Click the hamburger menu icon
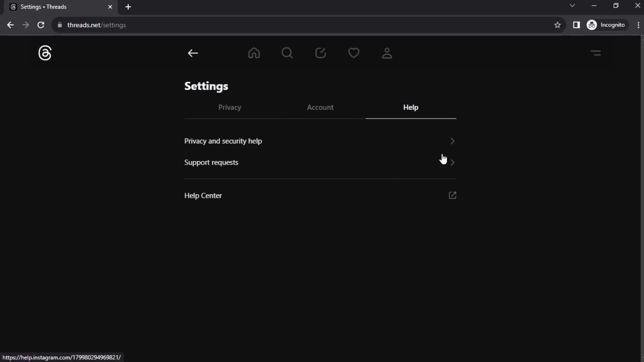The height and width of the screenshot is (362, 644). [x=596, y=53]
